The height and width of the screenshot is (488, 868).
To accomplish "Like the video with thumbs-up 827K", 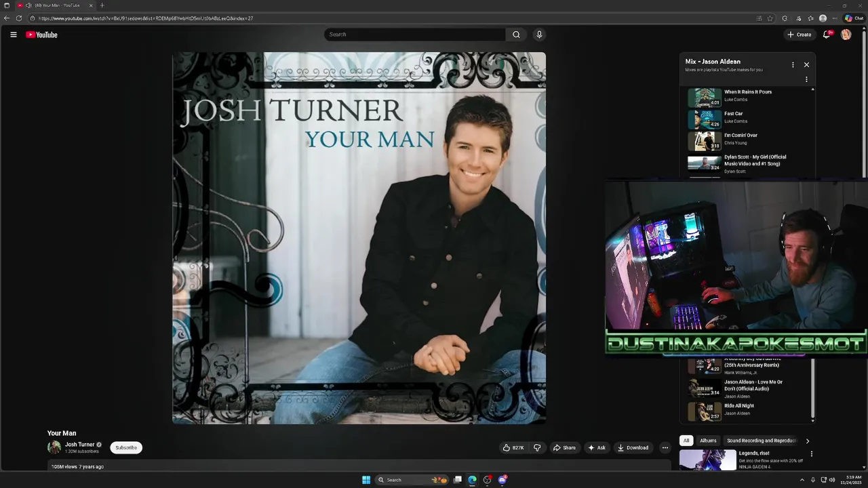I will [x=513, y=447].
